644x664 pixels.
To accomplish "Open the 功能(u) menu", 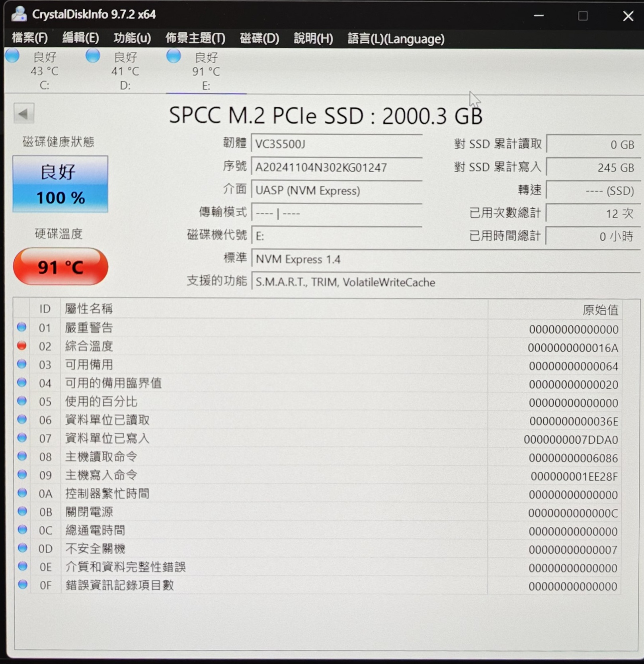I will (x=132, y=38).
